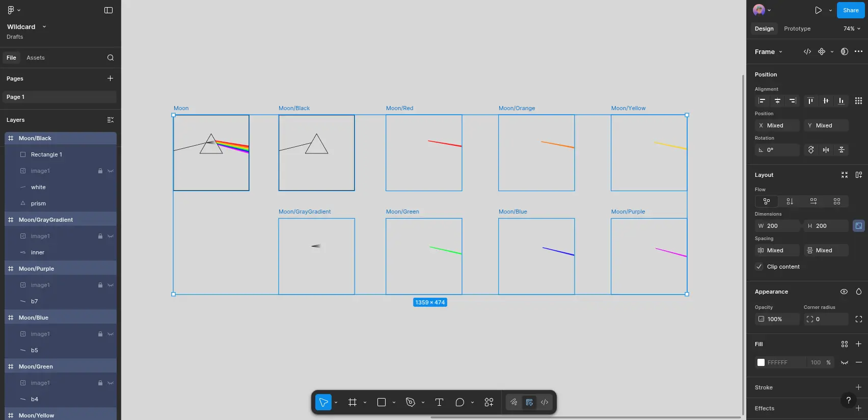
Task: Click the mask half-circle icon
Action: (845, 51)
